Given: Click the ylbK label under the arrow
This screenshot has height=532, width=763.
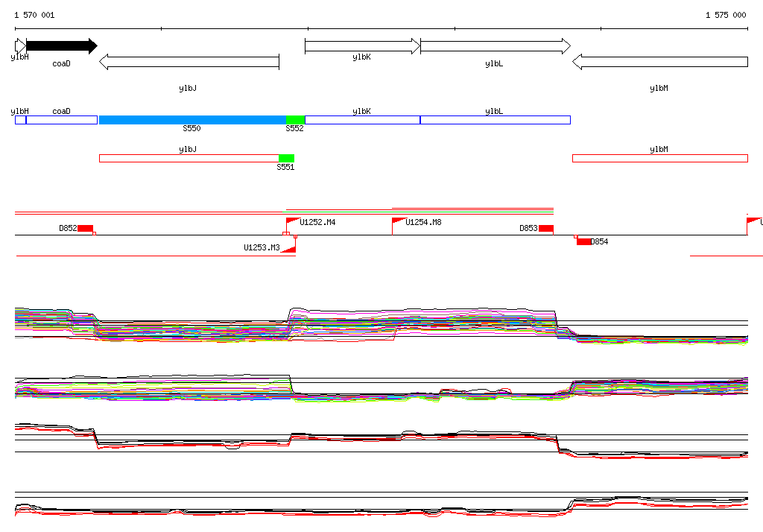Looking at the screenshot, I should tap(361, 57).
